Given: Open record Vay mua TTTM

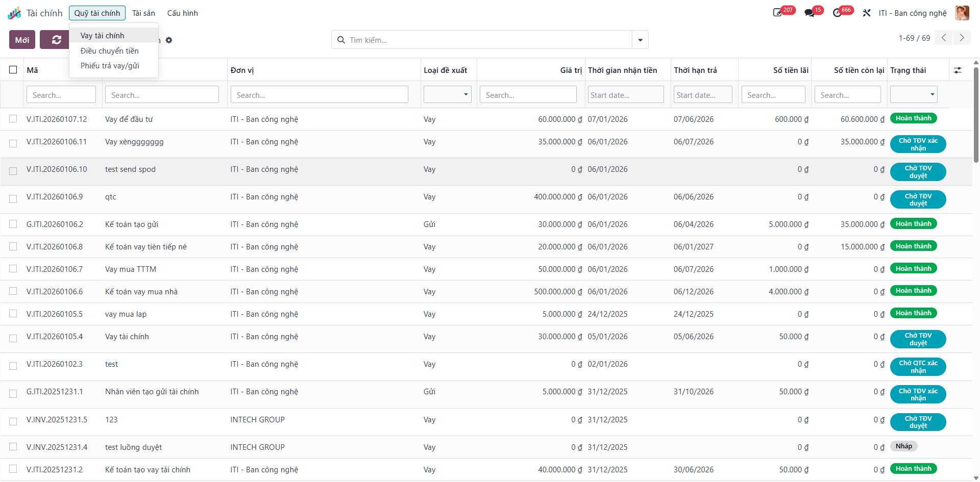Looking at the screenshot, I should pyautogui.click(x=131, y=269).
